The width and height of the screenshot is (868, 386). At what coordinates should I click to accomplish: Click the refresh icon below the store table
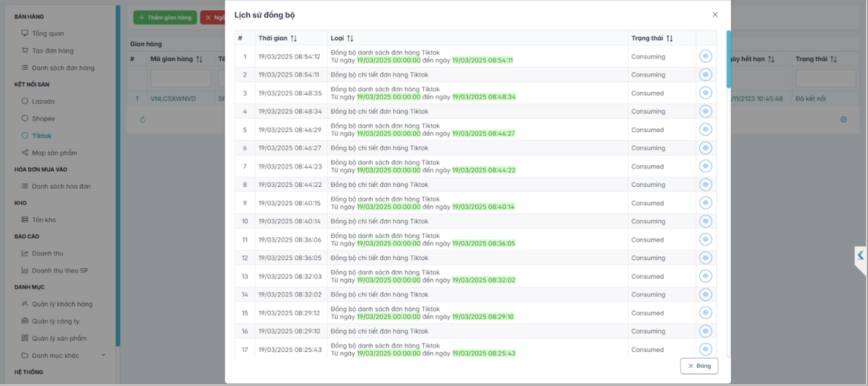point(143,120)
